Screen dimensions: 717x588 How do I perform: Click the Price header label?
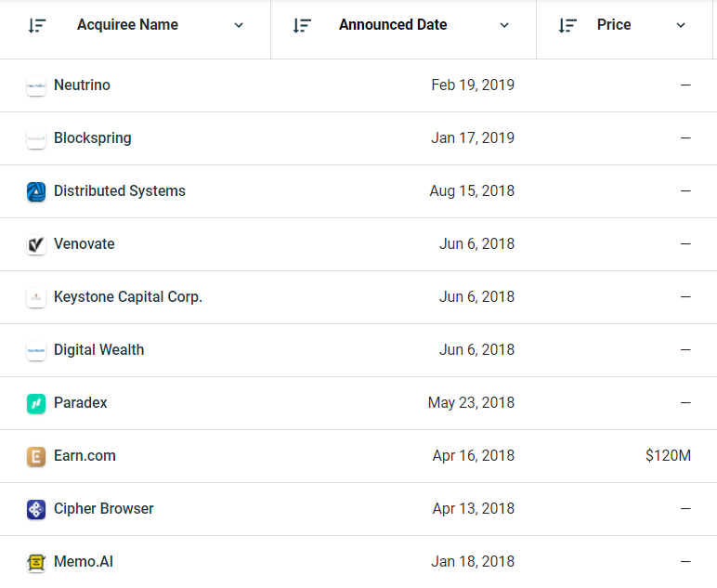(x=614, y=25)
